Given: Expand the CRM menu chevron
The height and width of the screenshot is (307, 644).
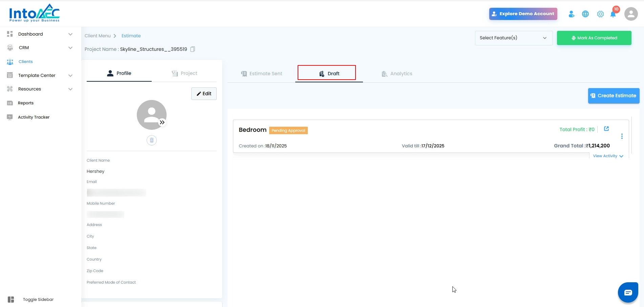Looking at the screenshot, I should [70, 48].
